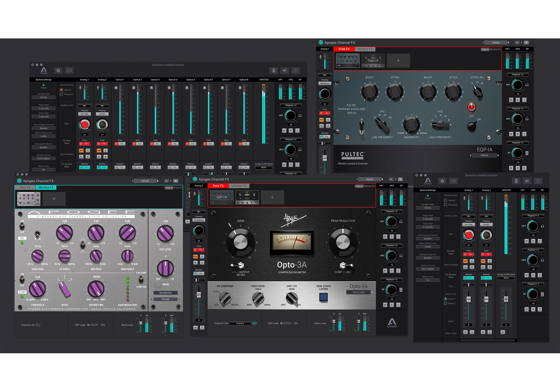Click the speaker mute icon in small Symphony window
Viewport: 560px width, 392px height.
(x=527, y=181)
